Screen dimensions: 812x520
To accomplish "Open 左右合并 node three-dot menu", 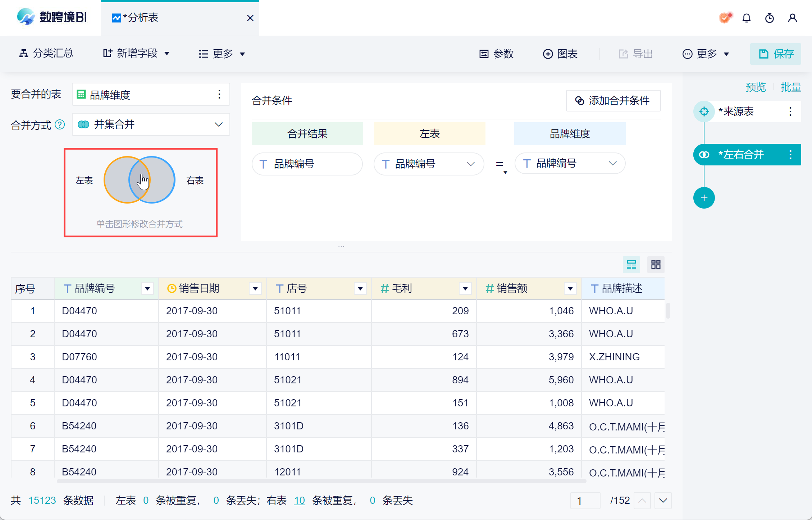I will pyautogui.click(x=790, y=155).
